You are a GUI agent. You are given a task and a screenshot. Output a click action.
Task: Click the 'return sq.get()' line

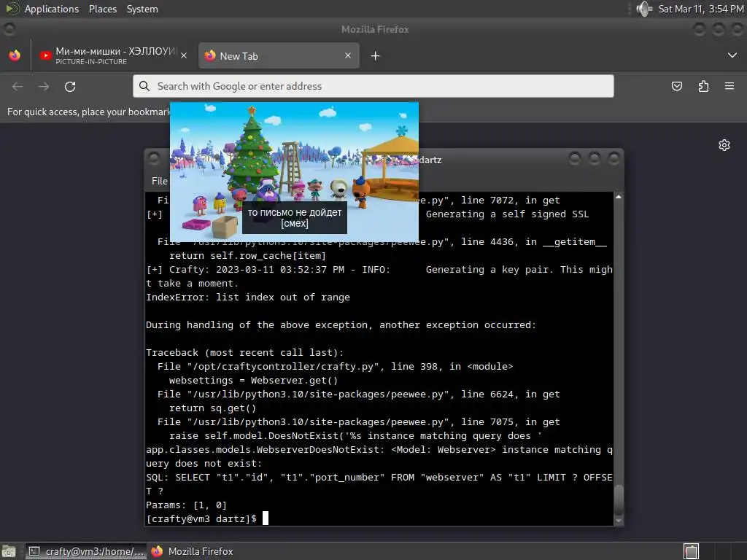pos(212,408)
